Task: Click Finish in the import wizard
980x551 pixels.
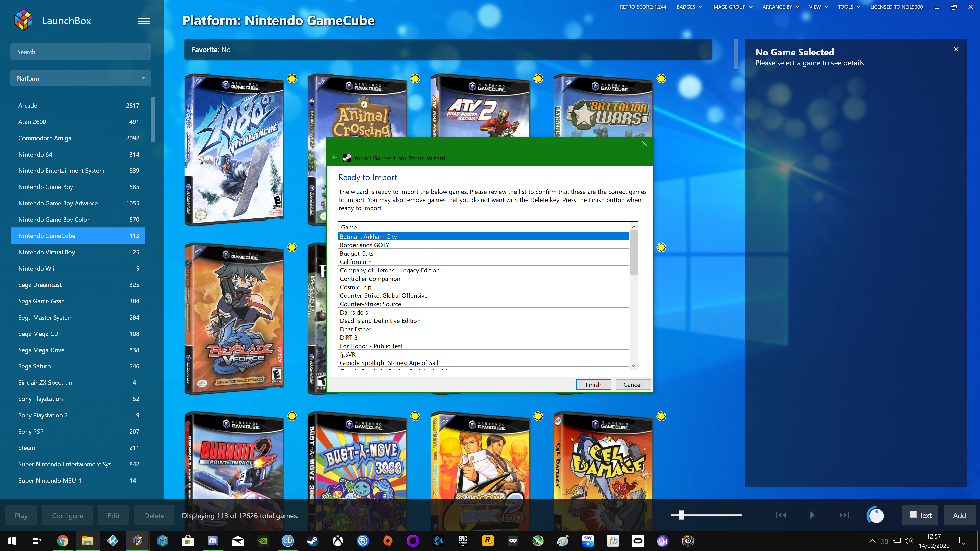Action: coord(593,384)
